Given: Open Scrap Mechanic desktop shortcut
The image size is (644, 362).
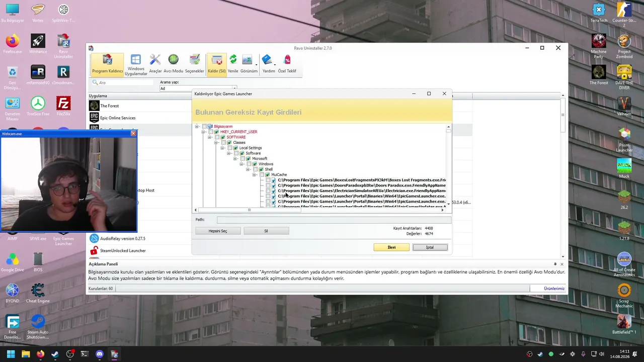Looking at the screenshot, I should (624, 296).
